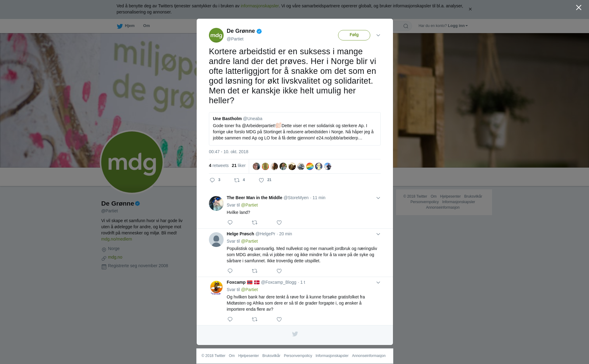Open the mdg.no/medlem profile link
Screen dimensions: 589x364
(x=117, y=239)
